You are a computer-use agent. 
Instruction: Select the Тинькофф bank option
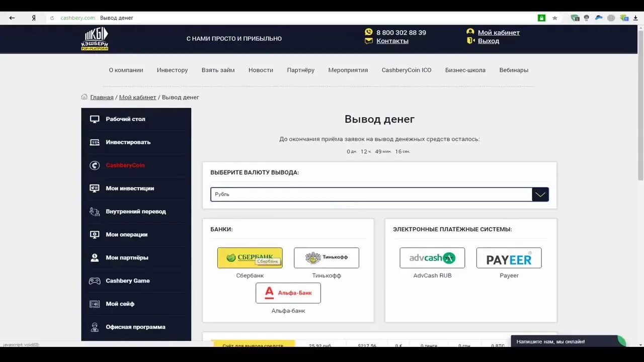(327, 258)
